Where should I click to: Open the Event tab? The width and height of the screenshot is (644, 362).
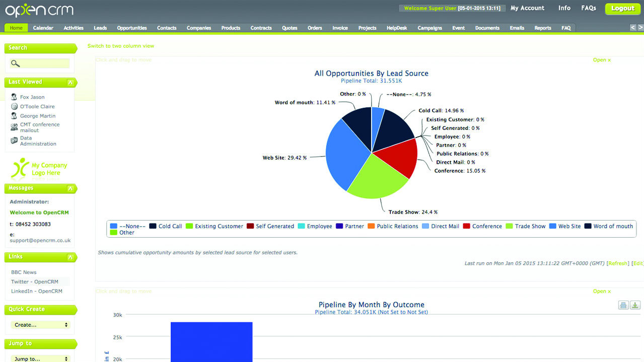[x=458, y=28]
